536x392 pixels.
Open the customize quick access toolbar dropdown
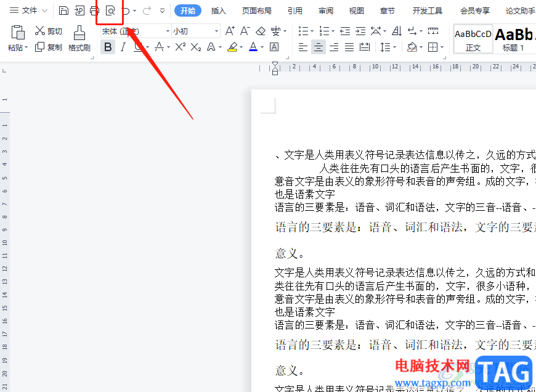point(163,11)
